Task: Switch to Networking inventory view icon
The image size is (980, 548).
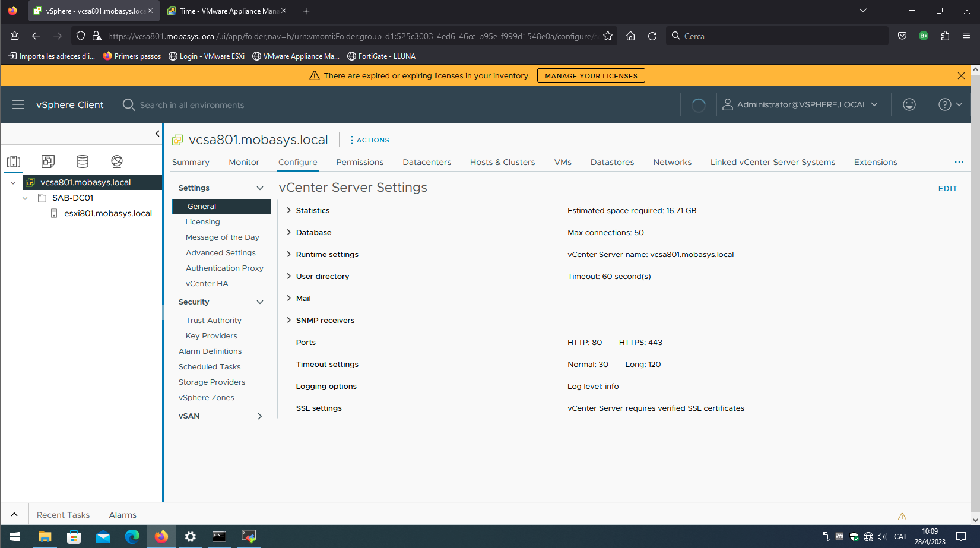Action: (x=117, y=161)
